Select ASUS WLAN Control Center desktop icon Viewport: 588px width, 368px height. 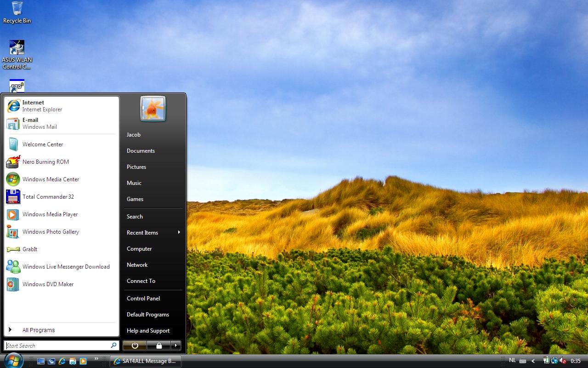17,55
